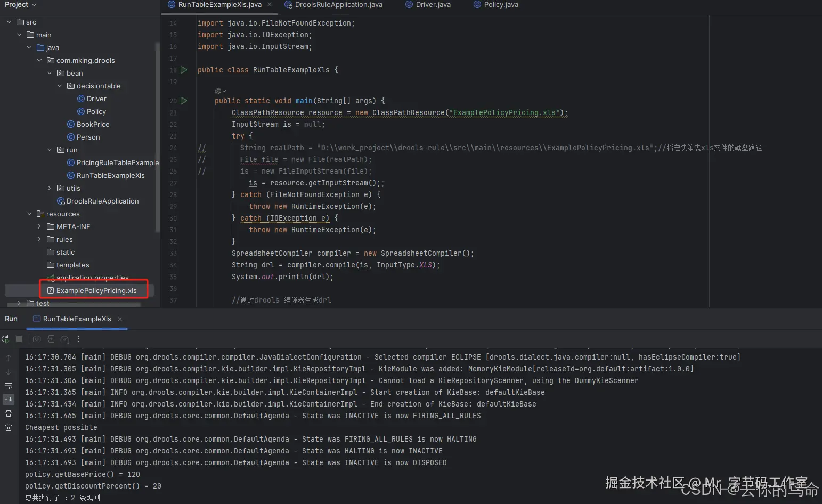
Task: Click the attach debugger icon in Run toolbar
Action: tap(51, 339)
